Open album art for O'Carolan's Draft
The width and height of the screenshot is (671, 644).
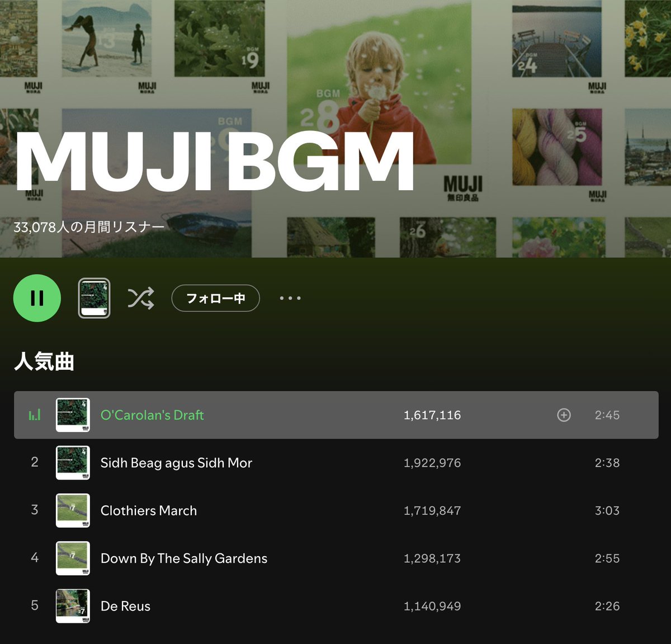coord(73,415)
